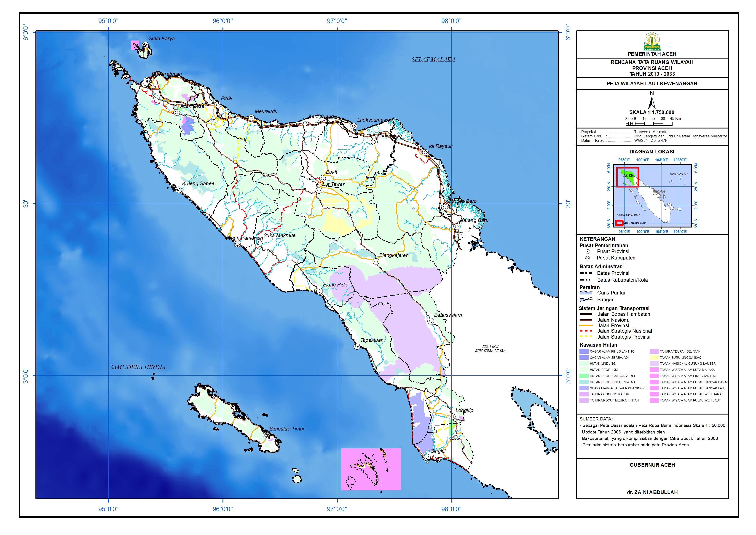
Task: Click the Garis Pantai legend symbol
Action: click(x=586, y=293)
